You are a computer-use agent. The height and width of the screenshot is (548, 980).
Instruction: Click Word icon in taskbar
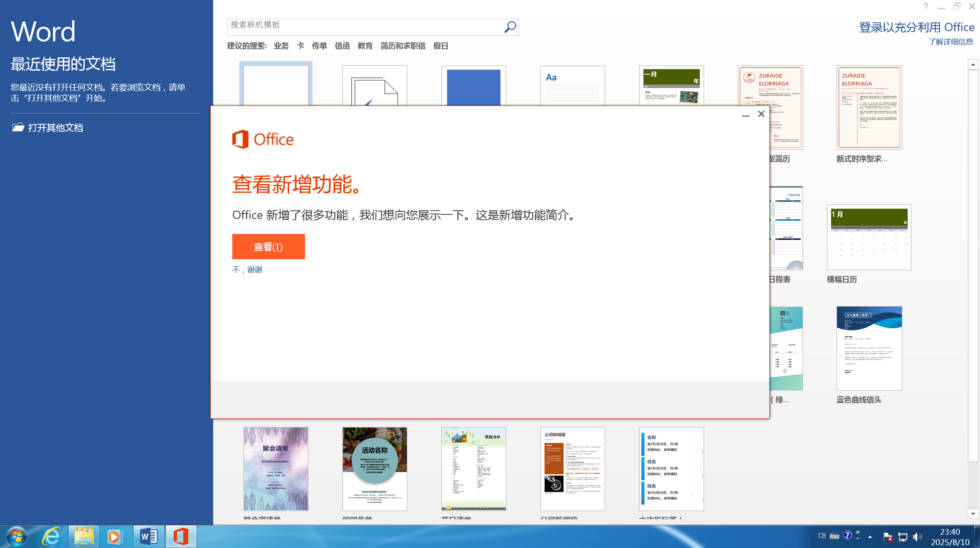click(x=149, y=536)
